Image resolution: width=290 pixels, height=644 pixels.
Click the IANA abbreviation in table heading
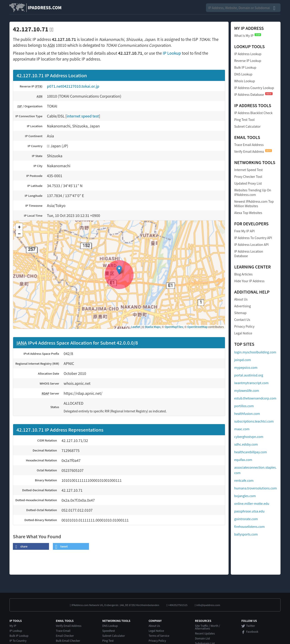point(21,343)
